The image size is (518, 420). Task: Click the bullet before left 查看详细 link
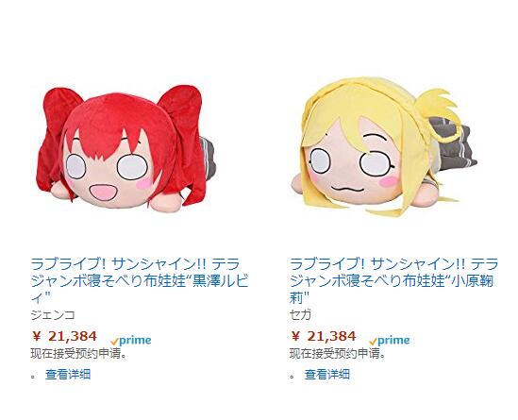tap(33, 377)
